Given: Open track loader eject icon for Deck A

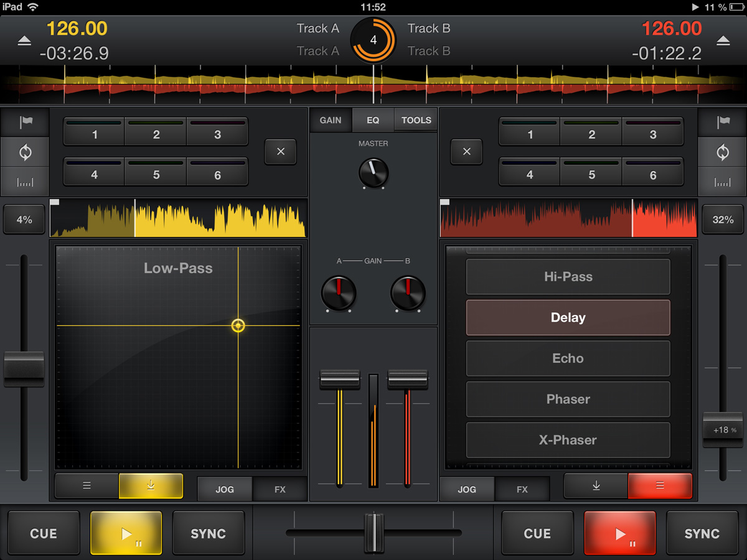Looking at the screenshot, I should (x=24, y=40).
